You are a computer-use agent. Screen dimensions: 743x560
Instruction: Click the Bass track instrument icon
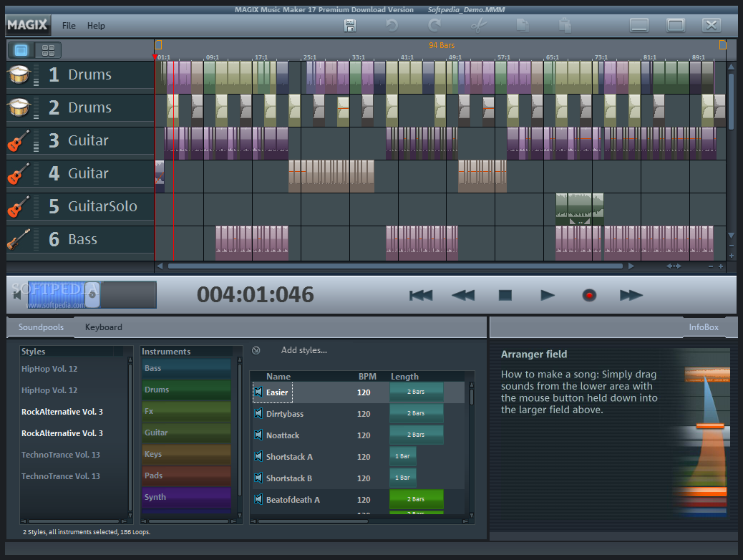19,239
